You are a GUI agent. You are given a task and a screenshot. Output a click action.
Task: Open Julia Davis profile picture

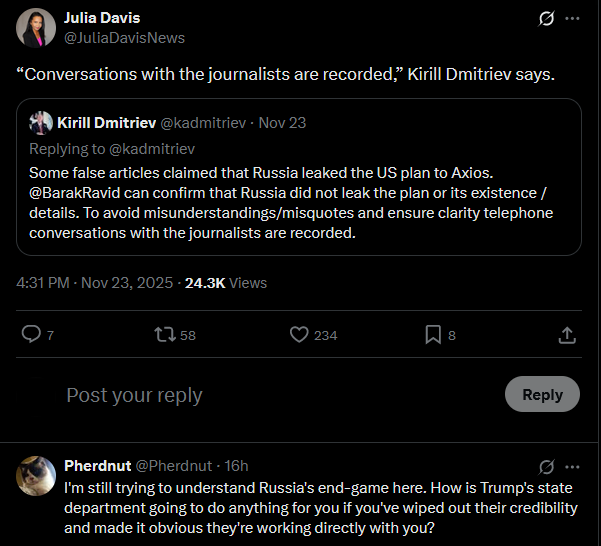pyautogui.click(x=36, y=28)
